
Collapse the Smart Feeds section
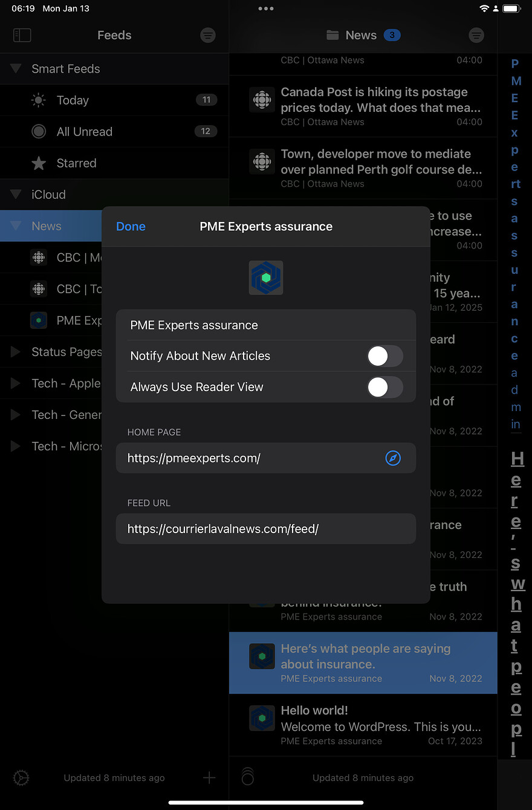click(16, 69)
